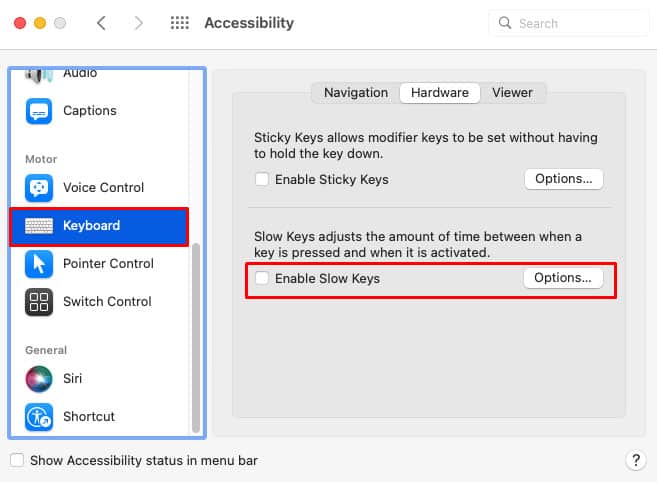This screenshot has width=657, height=482.
Task: Open Slow Keys Options button
Action: pos(563,278)
